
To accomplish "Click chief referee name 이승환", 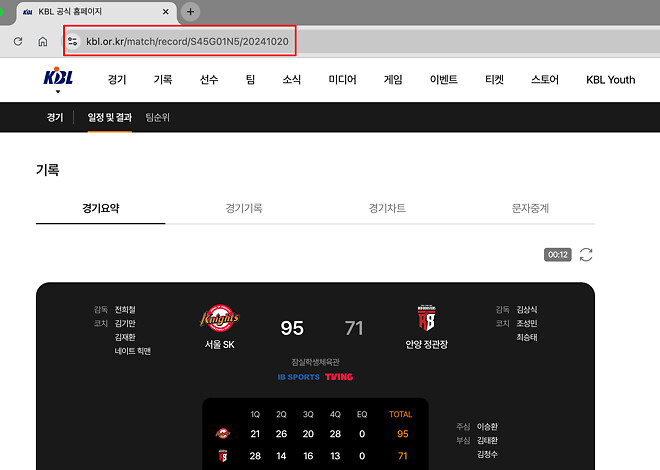I will 487,427.
